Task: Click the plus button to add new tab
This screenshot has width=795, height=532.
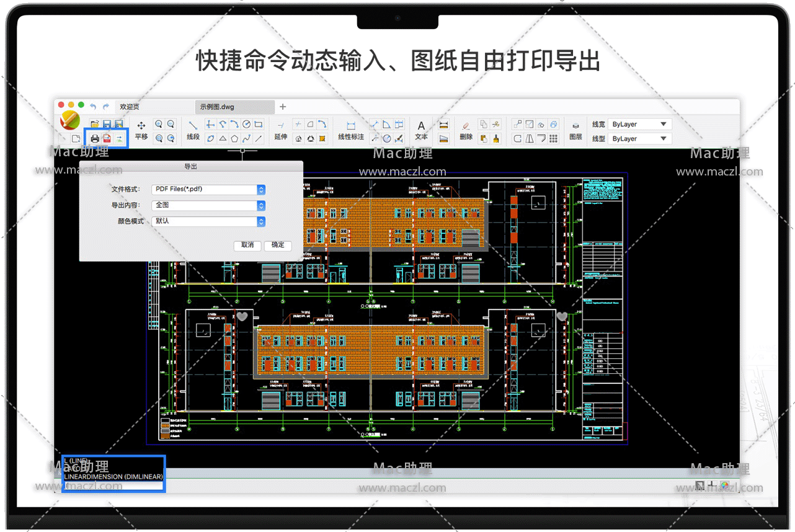Action: click(283, 107)
